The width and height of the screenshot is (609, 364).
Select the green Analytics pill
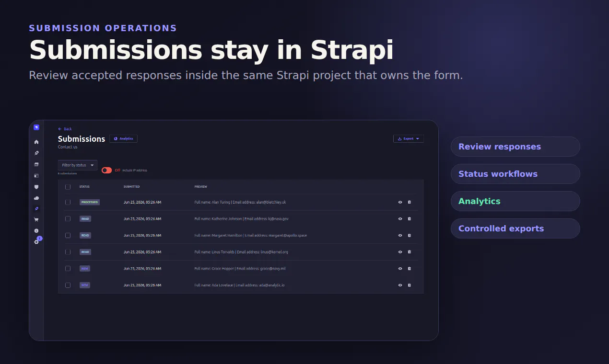click(x=515, y=201)
